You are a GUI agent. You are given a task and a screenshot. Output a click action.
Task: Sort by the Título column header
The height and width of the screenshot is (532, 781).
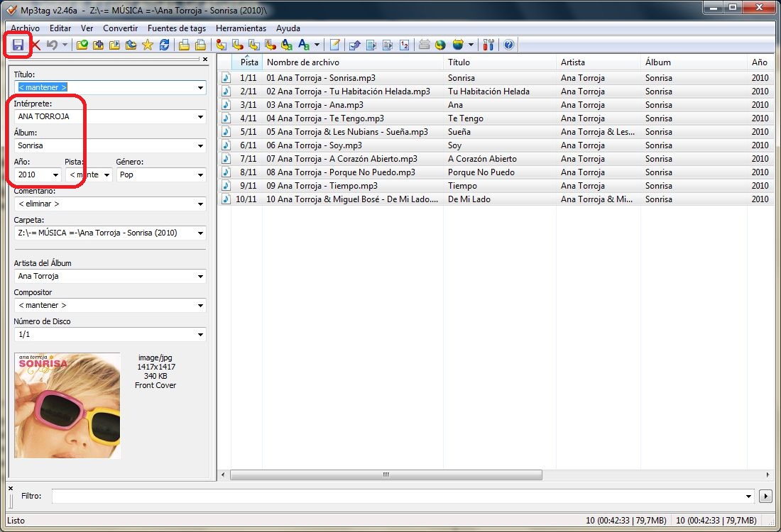500,62
